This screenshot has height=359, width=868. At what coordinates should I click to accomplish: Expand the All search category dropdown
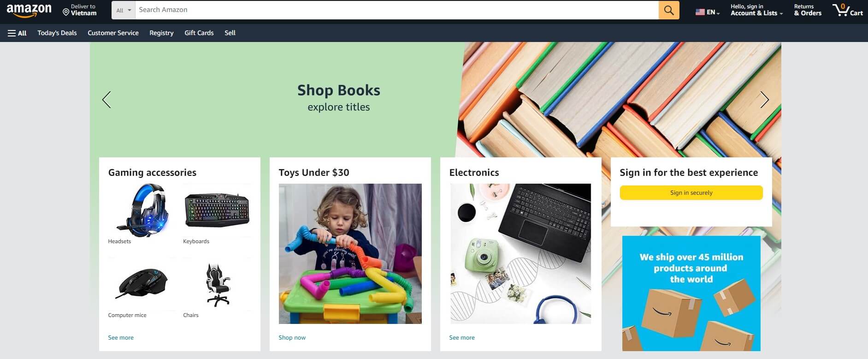coord(124,10)
